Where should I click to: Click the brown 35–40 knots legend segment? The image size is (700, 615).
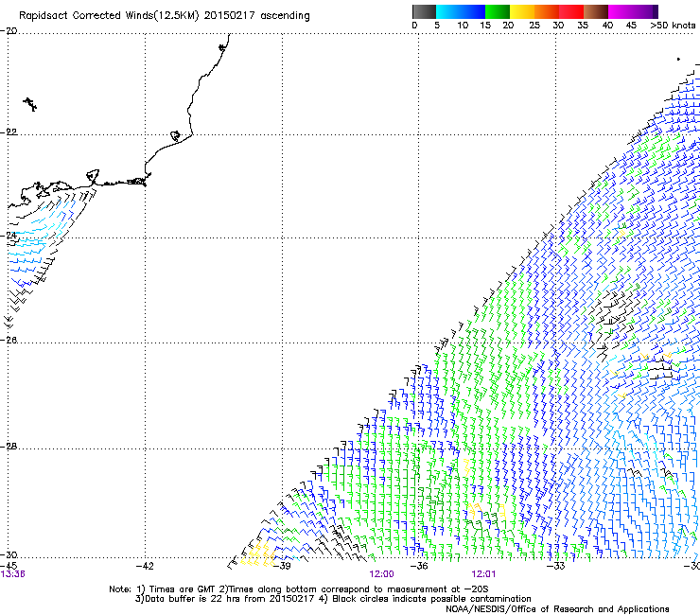(596, 11)
